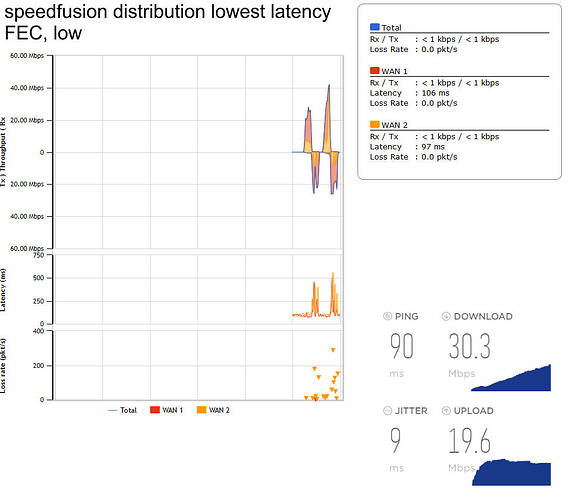Image resolution: width=587 pixels, height=500 pixels.
Task: Click the 'FEC, low' heading text
Action: click(43, 33)
